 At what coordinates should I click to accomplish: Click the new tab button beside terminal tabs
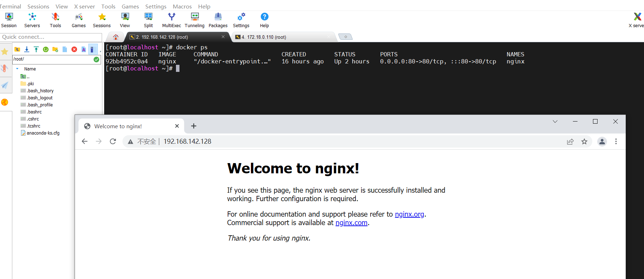pos(345,37)
